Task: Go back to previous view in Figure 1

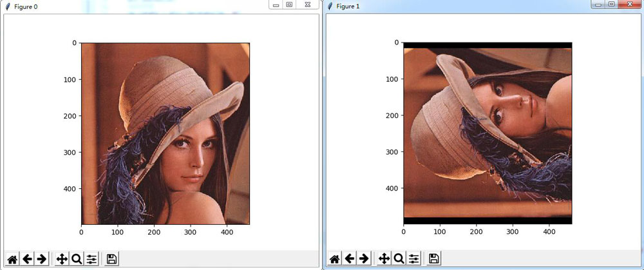Action: click(x=350, y=259)
